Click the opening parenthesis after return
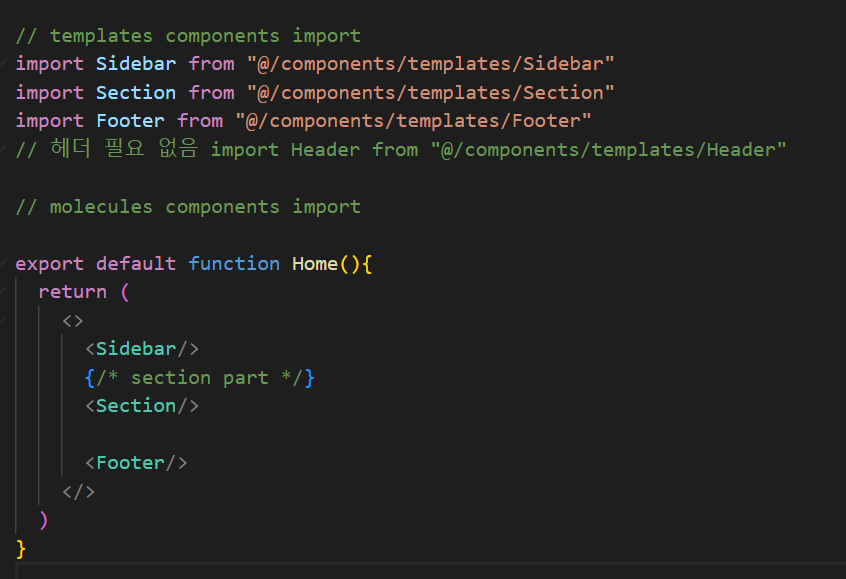Image resolution: width=846 pixels, height=579 pixels. (x=125, y=292)
